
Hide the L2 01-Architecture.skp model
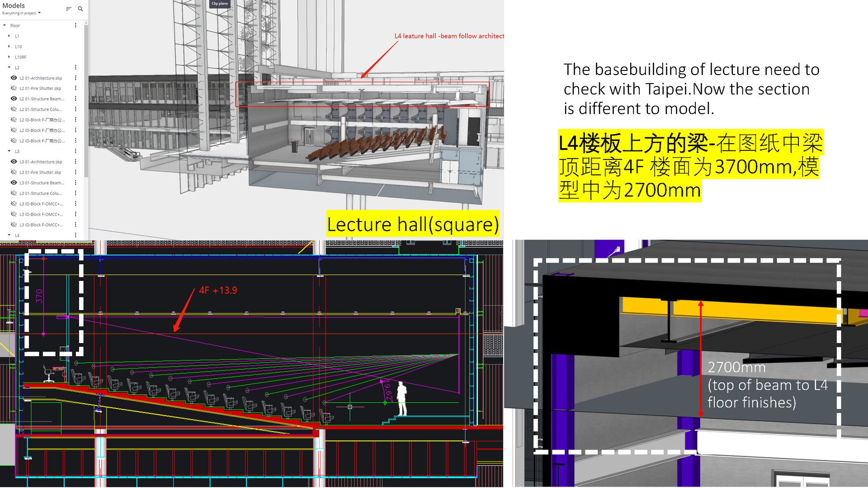[x=14, y=78]
